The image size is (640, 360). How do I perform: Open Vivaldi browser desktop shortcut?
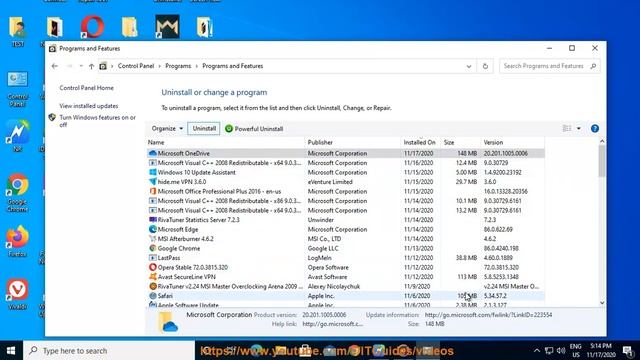pos(17,293)
